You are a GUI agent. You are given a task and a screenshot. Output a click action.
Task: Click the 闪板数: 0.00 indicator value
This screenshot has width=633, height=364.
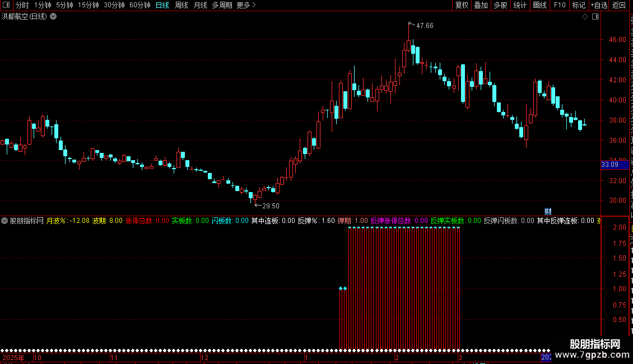pyautogui.click(x=230, y=221)
